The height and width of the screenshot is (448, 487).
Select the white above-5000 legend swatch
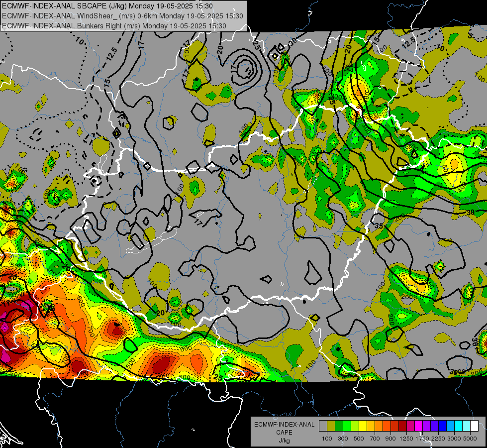pyautogui.click(x=474, y=426)
